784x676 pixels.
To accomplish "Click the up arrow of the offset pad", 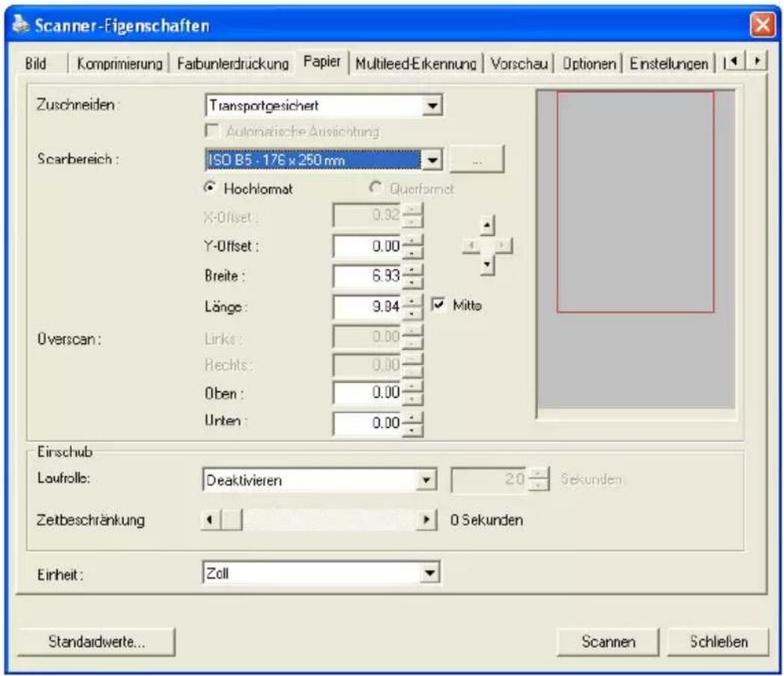I will click(x=487, y=226).
